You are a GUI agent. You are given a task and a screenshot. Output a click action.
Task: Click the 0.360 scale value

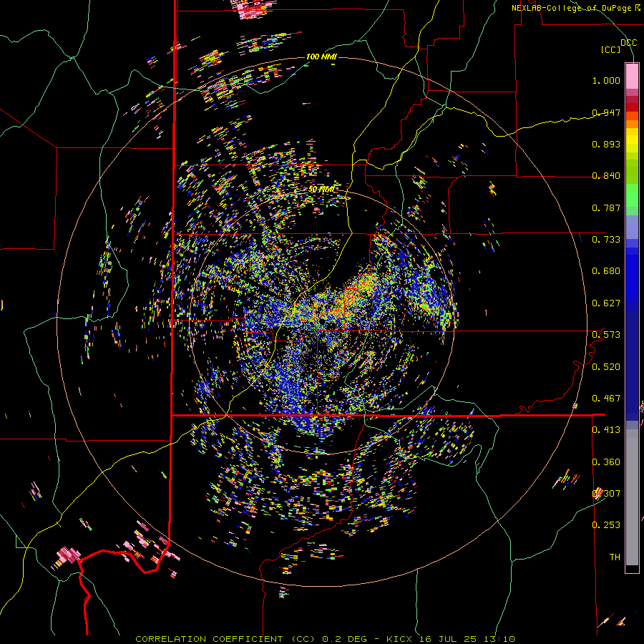click(606, 462)
